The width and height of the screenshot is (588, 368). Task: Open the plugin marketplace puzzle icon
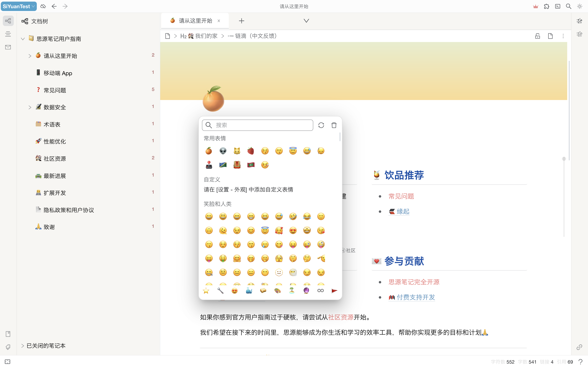(x=547, y=6)
